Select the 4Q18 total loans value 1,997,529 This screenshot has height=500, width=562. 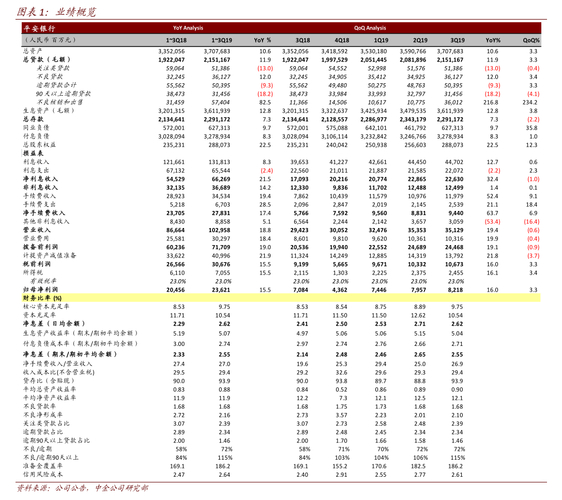[334, 60]
